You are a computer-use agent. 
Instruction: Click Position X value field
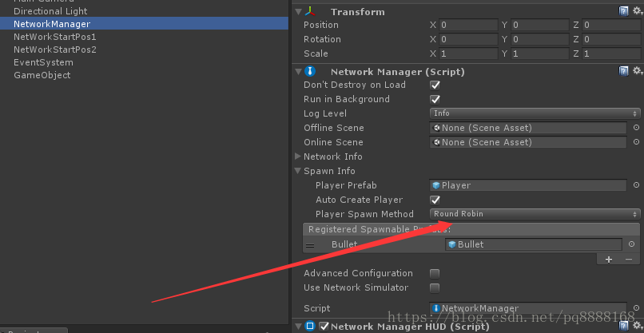coord(468,25)
